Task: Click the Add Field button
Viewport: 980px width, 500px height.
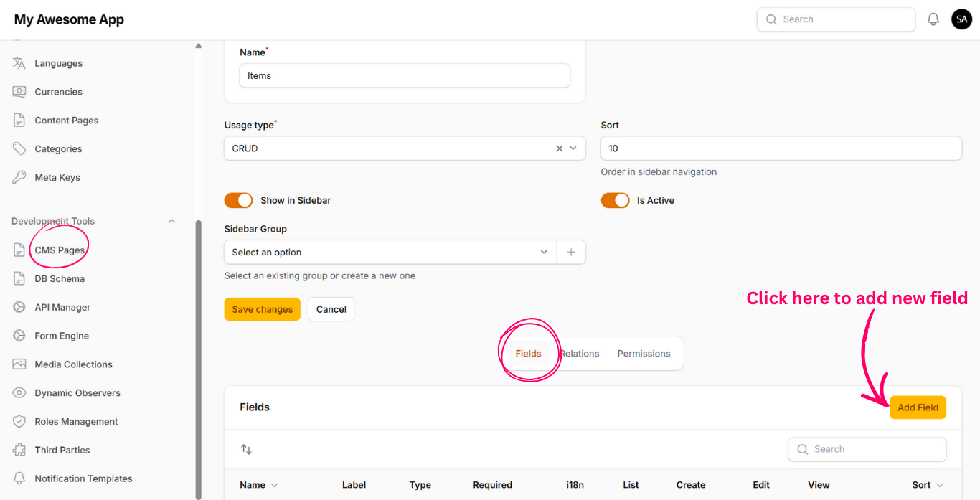Action: [x=918, y=407]
